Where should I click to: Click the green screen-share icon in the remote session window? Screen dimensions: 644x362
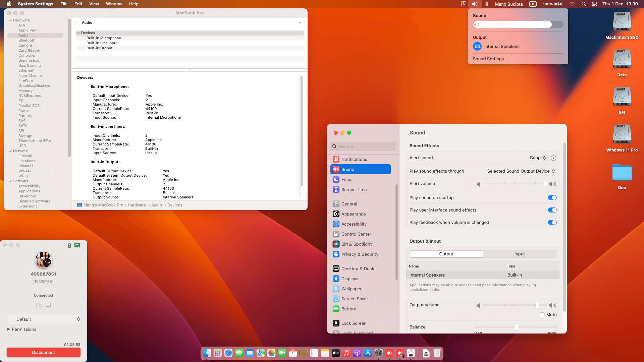tap(77, 246)
